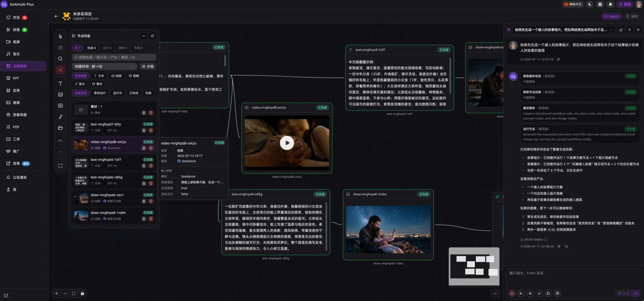This screenshot has height=301, width=644.
Task: Open the folder asset tool in canvas toolbar
Action: pos(60,128)
